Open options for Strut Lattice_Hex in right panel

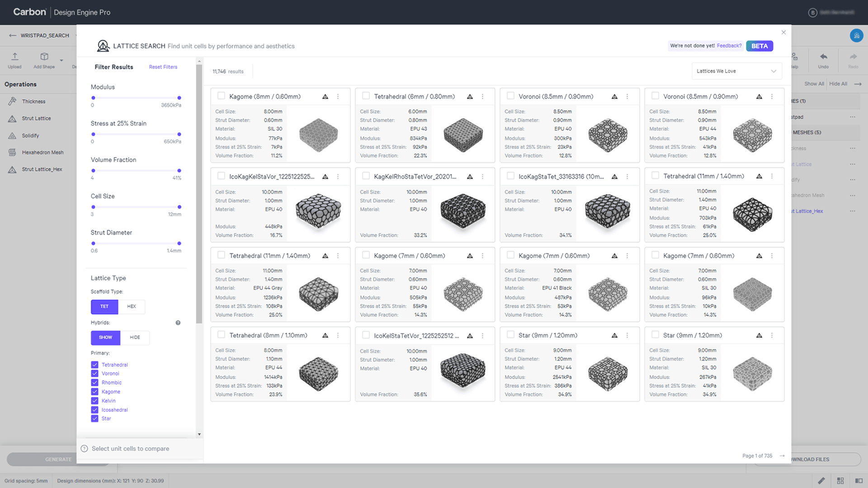[x=853, y=211]
